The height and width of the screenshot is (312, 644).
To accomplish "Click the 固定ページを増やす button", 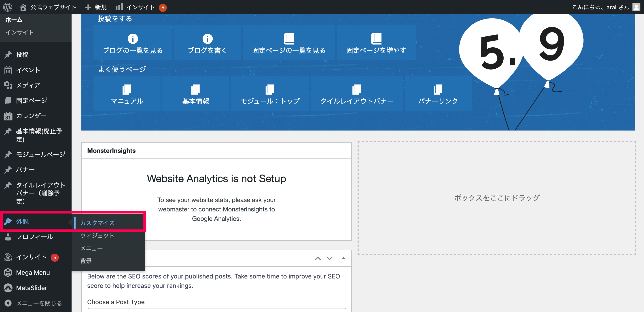I will [376, 43].
